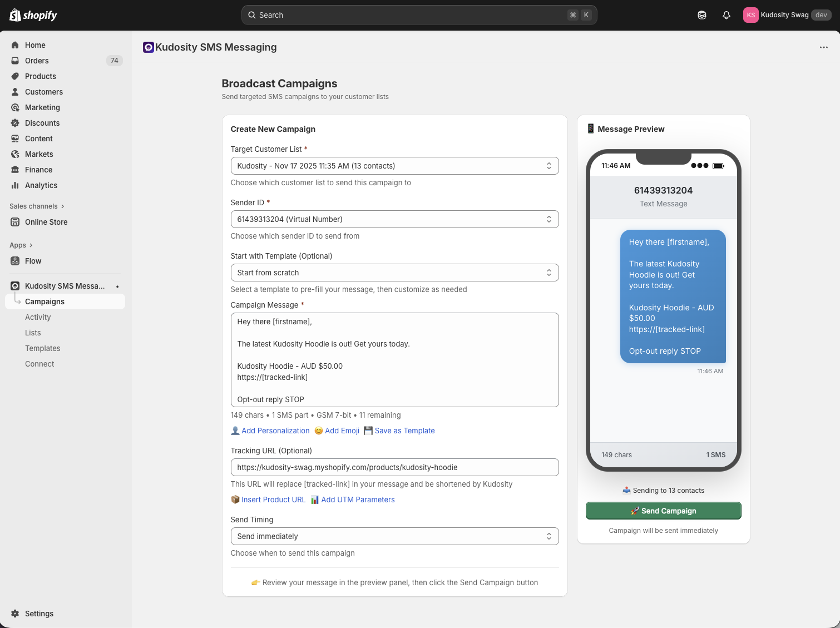Click the 'Broadcast Campaigns' heading
The height and width of the screenshot is (628, 840).
pos(279,83)
